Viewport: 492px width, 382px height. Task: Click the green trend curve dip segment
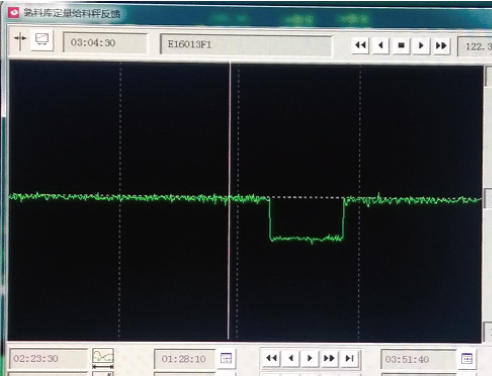(x=306, y=238)
